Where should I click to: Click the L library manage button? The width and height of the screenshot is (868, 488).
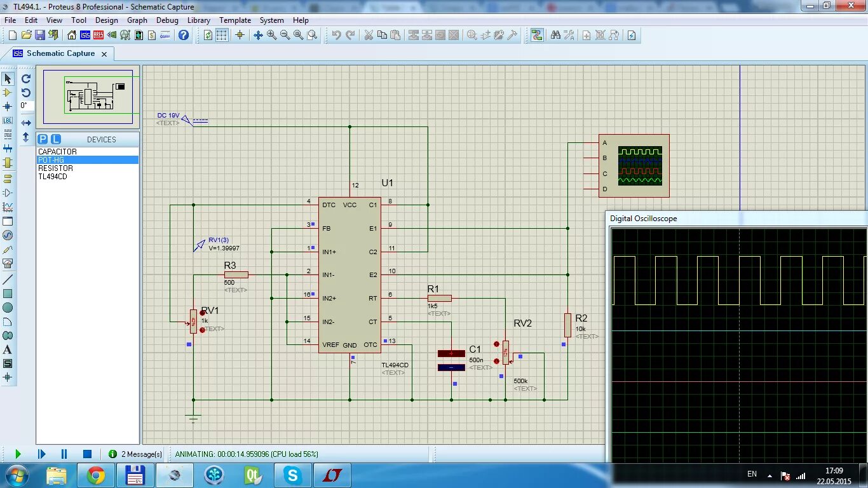(x=55, y=139)
